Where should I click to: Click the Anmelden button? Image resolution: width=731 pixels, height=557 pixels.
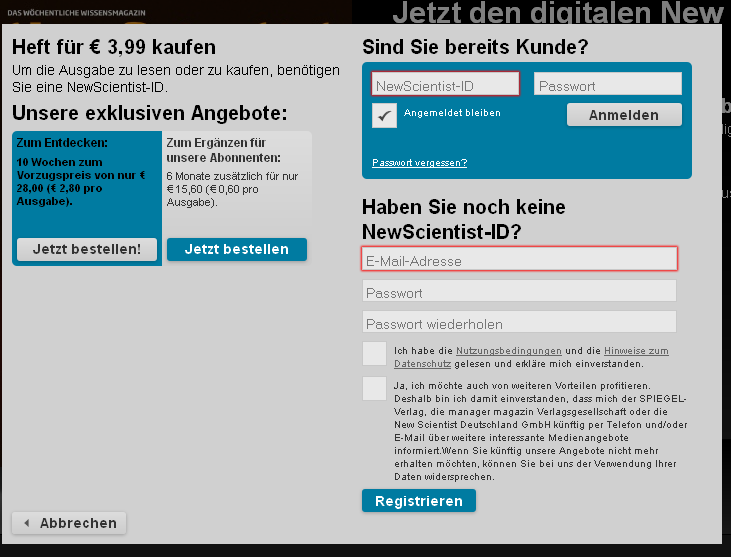(624, 115)
